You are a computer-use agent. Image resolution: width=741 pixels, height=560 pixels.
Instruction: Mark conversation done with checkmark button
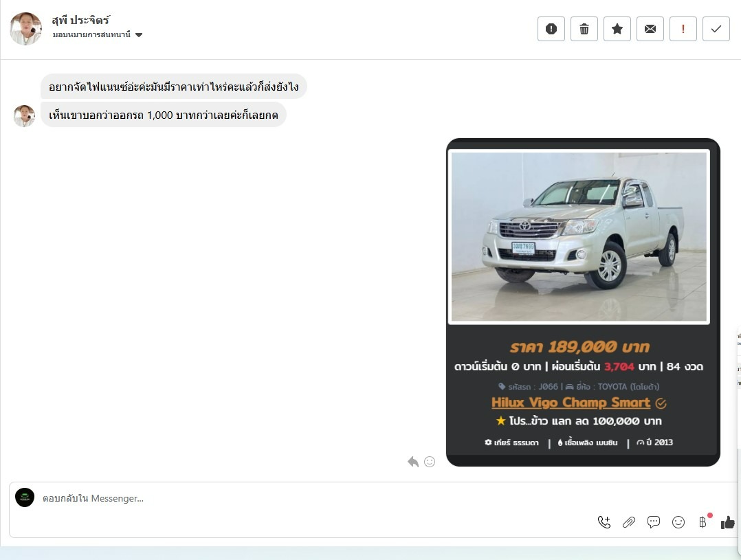(x=716, y=29)
